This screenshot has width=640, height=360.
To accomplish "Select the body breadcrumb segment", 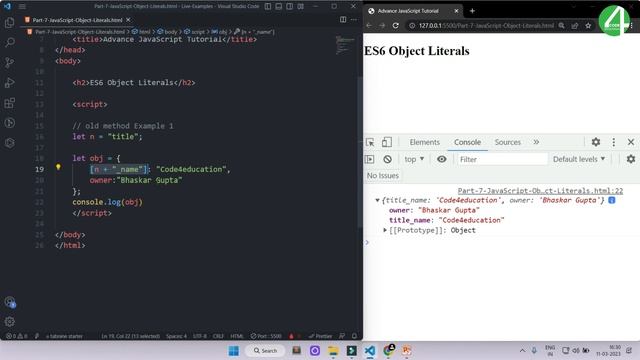I will (167, 31).
